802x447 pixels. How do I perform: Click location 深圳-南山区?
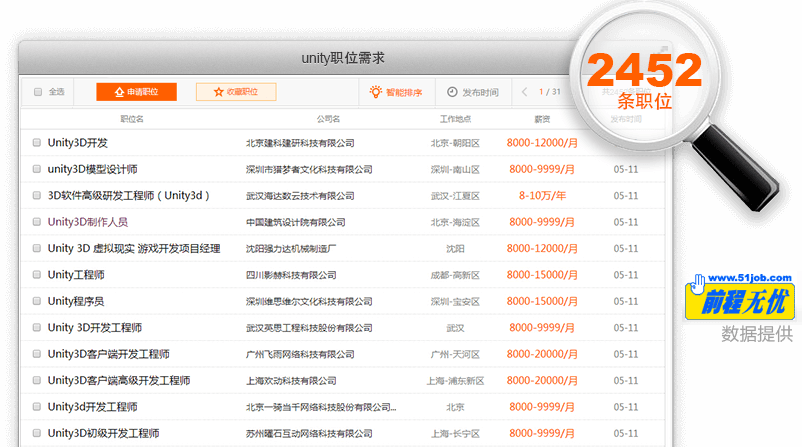coord(455,170)
